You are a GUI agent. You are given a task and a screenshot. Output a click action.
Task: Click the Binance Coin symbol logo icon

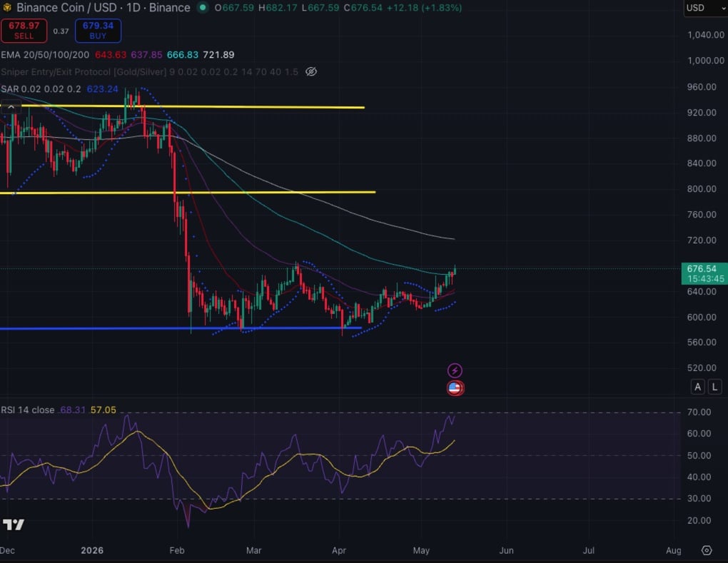(x=7, y=7)
